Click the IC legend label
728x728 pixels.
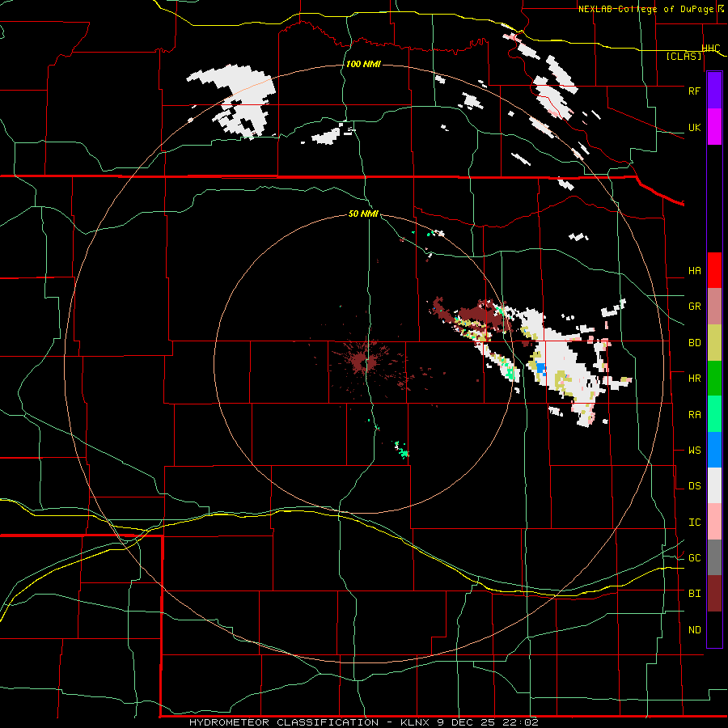pyautogui.click(x=694, y=523)
